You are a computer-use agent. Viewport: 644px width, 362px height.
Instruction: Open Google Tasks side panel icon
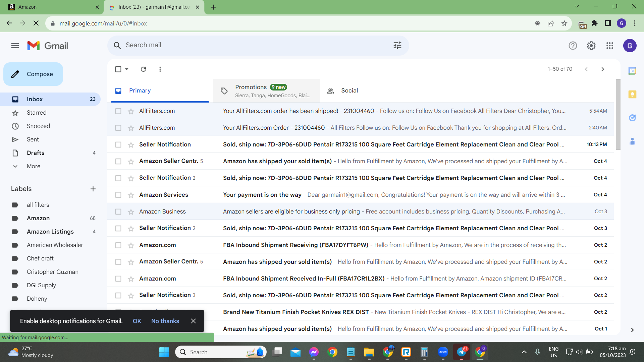tap(632, 118)
